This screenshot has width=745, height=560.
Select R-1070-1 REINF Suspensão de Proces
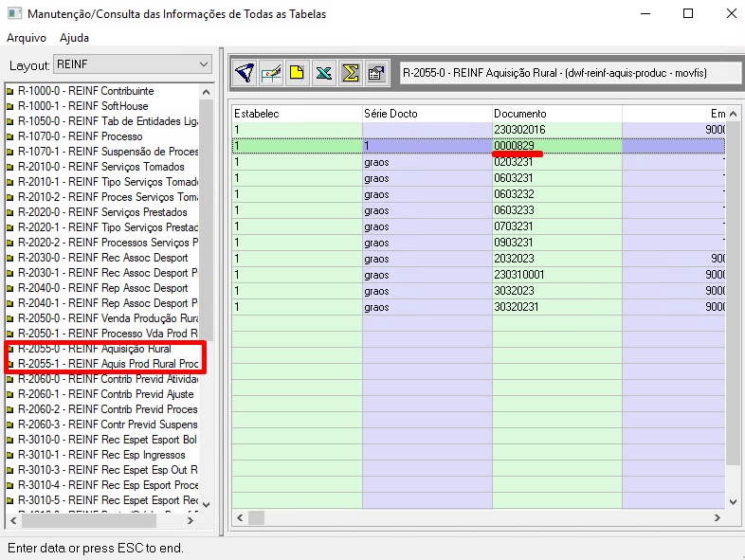click(x=108, y=152)
